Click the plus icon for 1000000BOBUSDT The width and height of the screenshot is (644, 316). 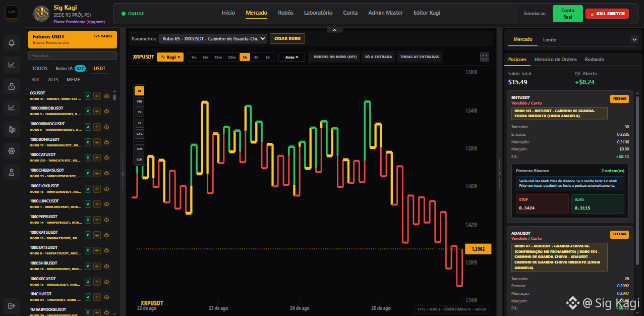97,111
